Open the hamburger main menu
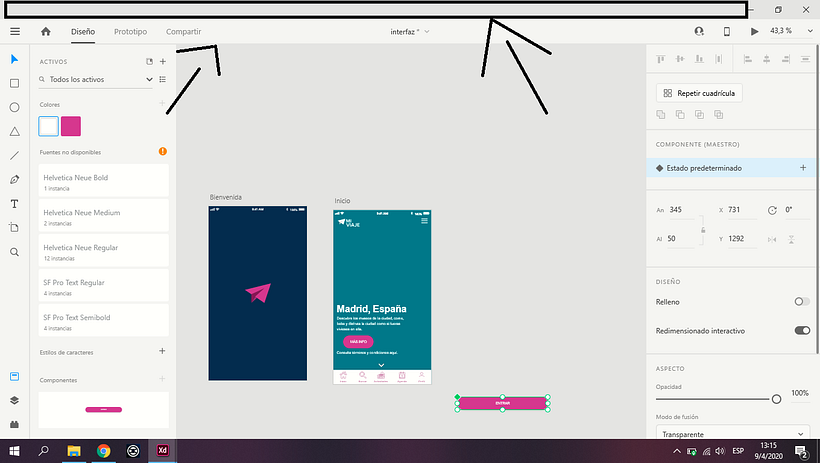 pyautogui.click(x=15, y=31)
